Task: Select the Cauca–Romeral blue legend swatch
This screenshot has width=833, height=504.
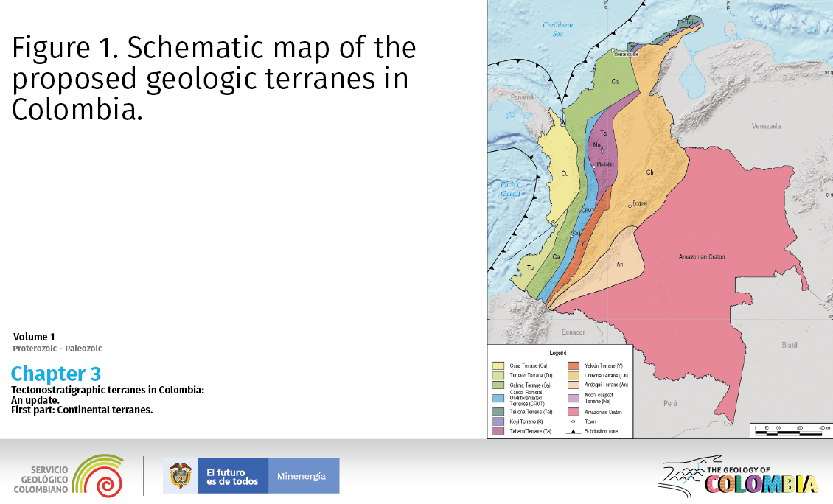Action: pos(498,398)
